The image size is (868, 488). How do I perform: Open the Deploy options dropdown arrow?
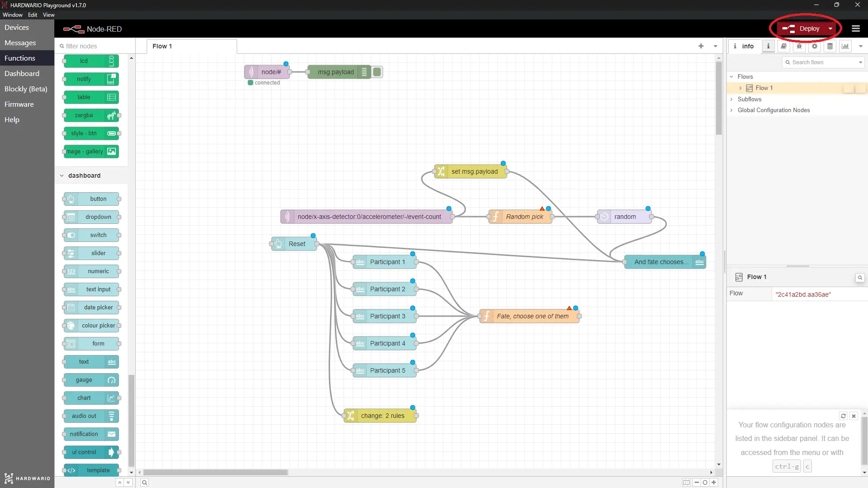(x=830, y=28)
